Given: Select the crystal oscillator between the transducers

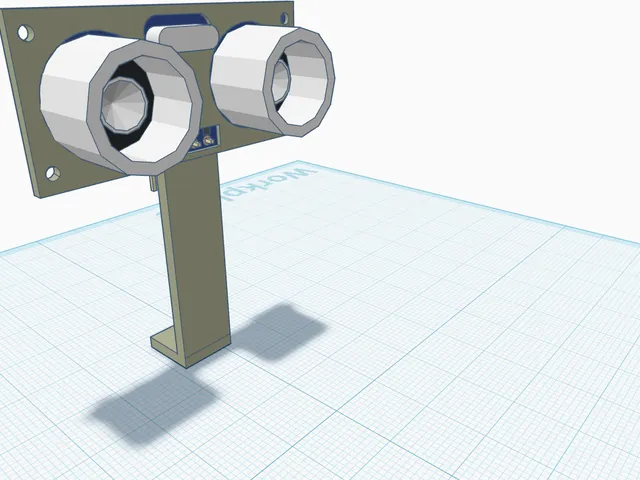Looking at the screenshot, I should (182, 38).
